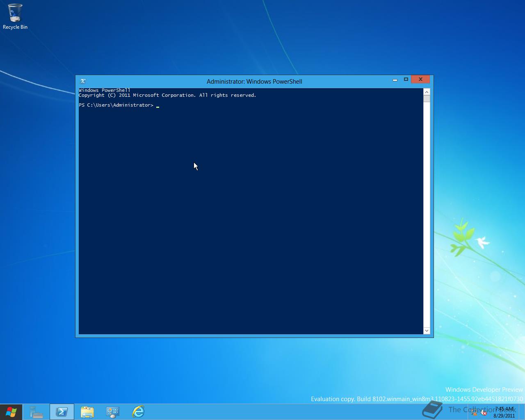The width and height of the screenshot is (525, 420).
Task: Open the clock showing 7:45 AM
Action: click(504, 412)
